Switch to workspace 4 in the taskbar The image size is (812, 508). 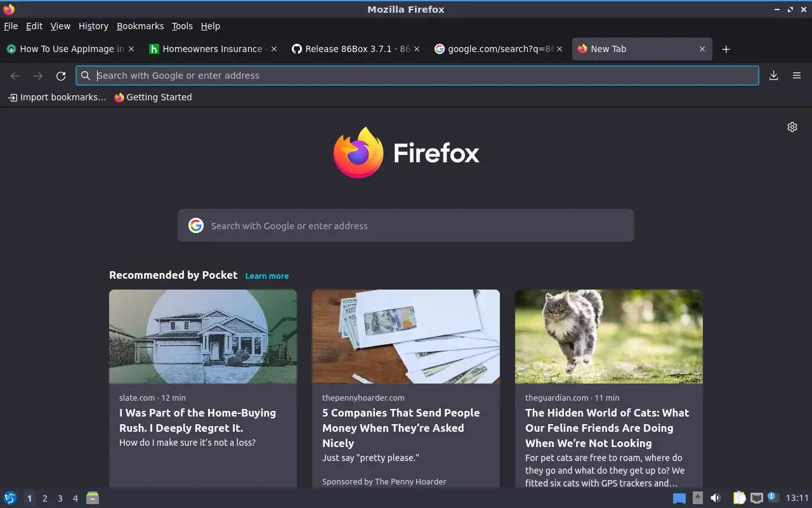click(x=75, y=498)
